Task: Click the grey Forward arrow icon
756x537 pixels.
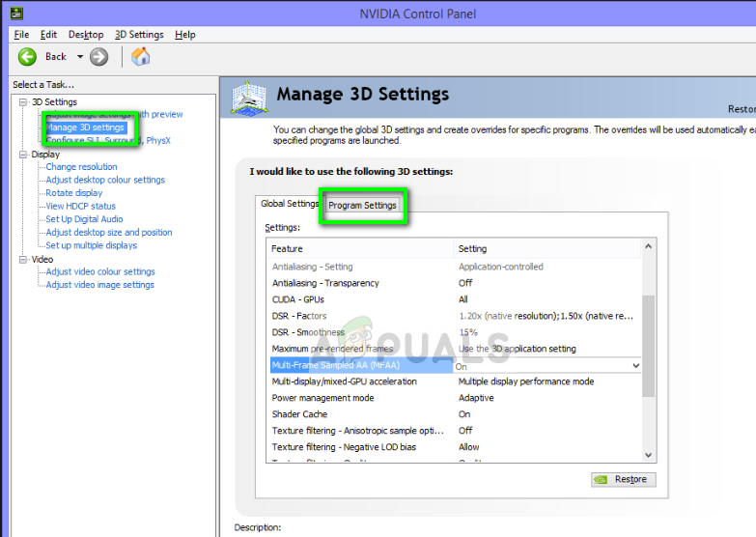Action: [x=98, y=57]
